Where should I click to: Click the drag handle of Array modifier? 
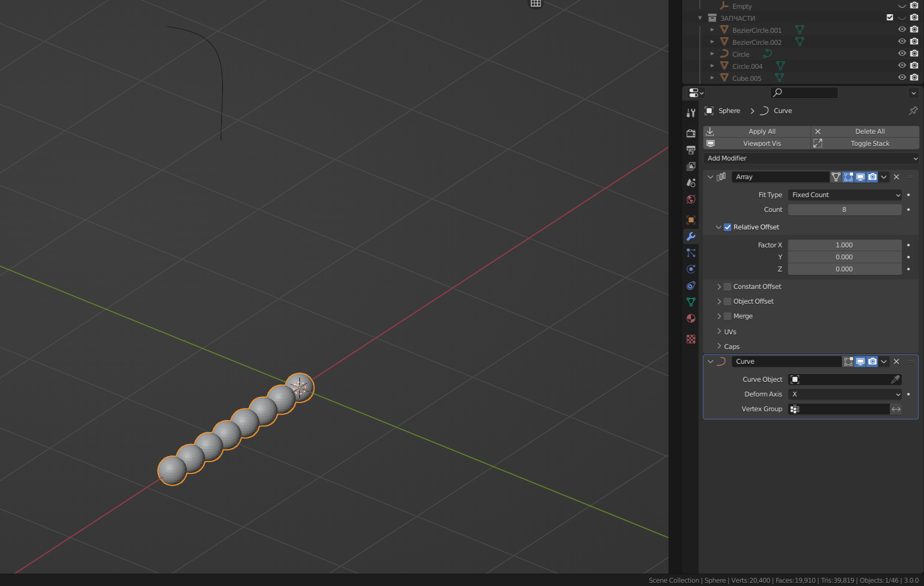click(x=911, y=177)
